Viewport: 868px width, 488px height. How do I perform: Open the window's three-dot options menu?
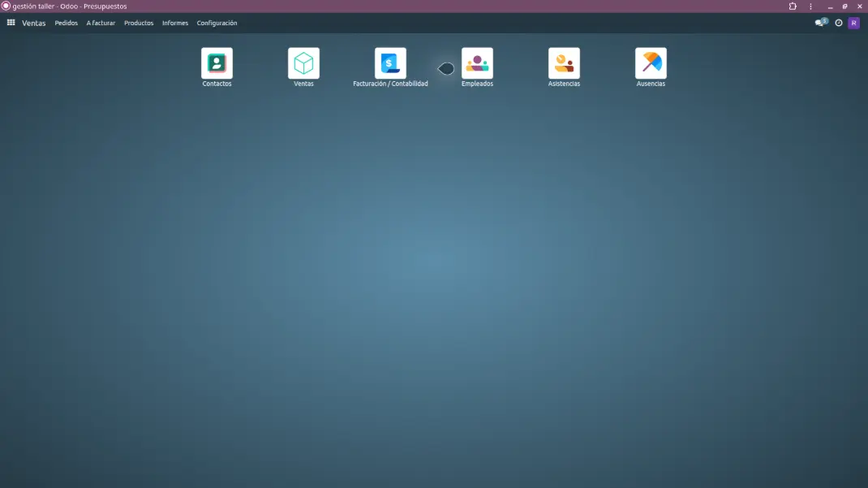[x=810, y=6]
